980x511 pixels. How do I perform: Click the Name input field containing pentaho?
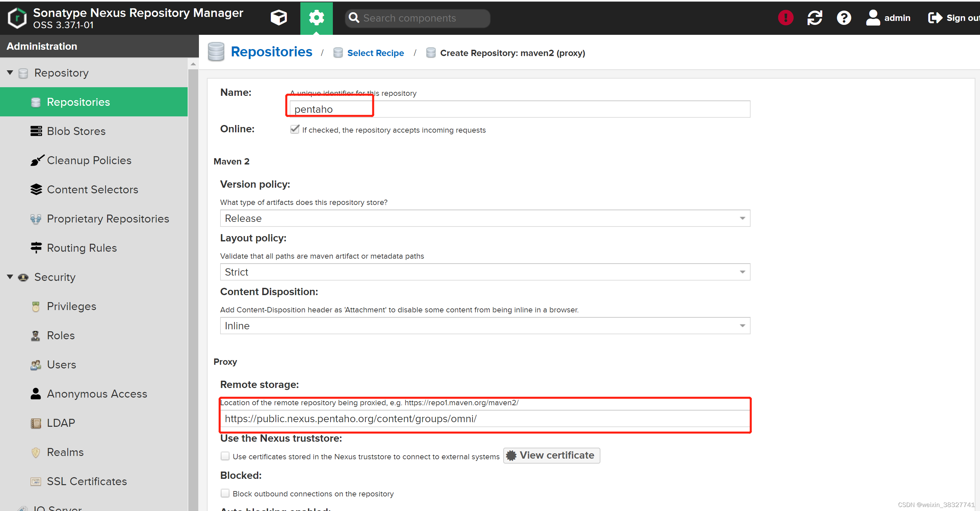click(x=520, y=109)
